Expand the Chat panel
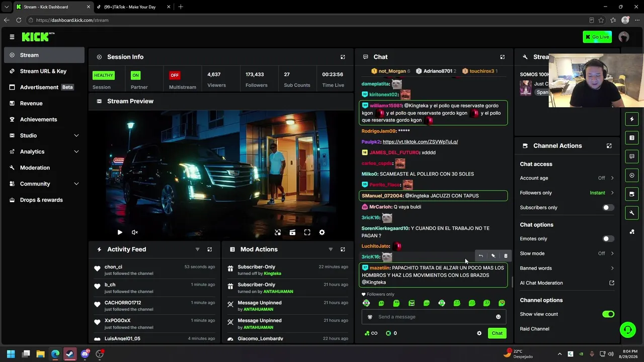The width and height of the screenshot is (644, 362). point(502,57)
